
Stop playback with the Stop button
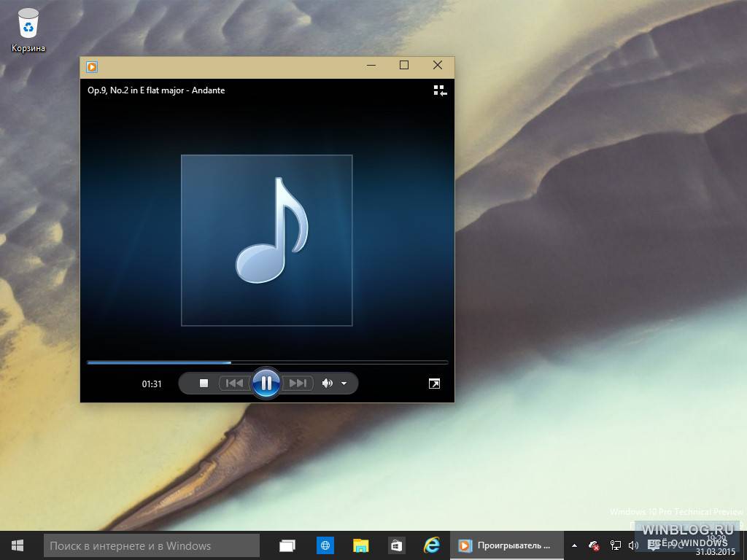click(204, 384)
